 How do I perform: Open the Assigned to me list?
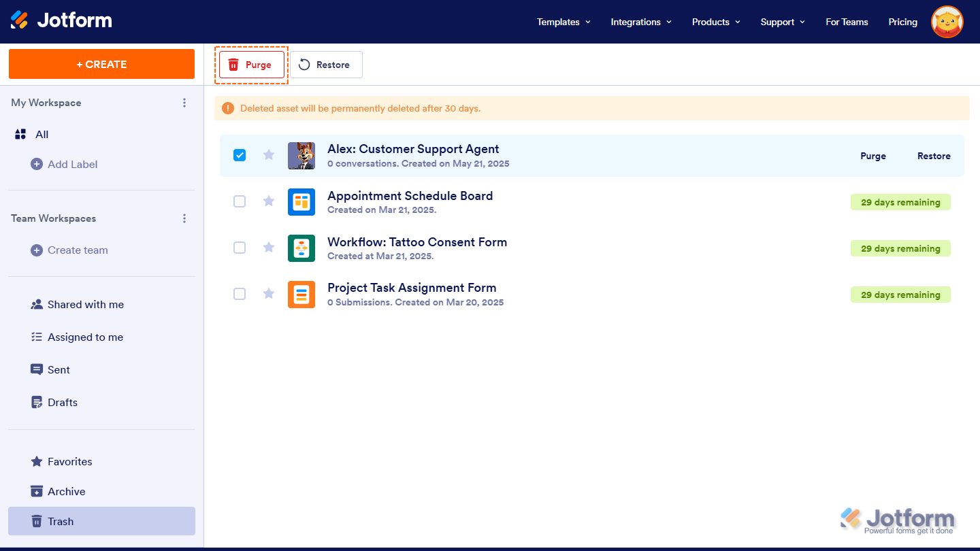(x=84, y=337)
